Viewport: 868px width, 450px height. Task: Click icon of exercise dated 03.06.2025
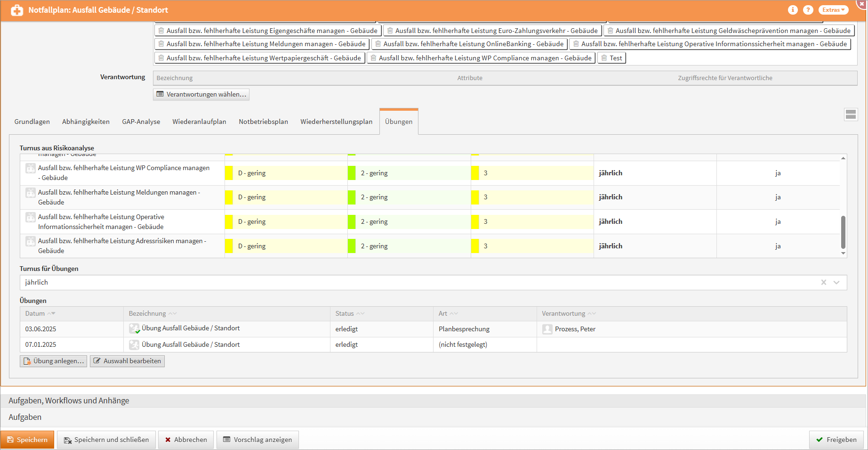[134, 328]
